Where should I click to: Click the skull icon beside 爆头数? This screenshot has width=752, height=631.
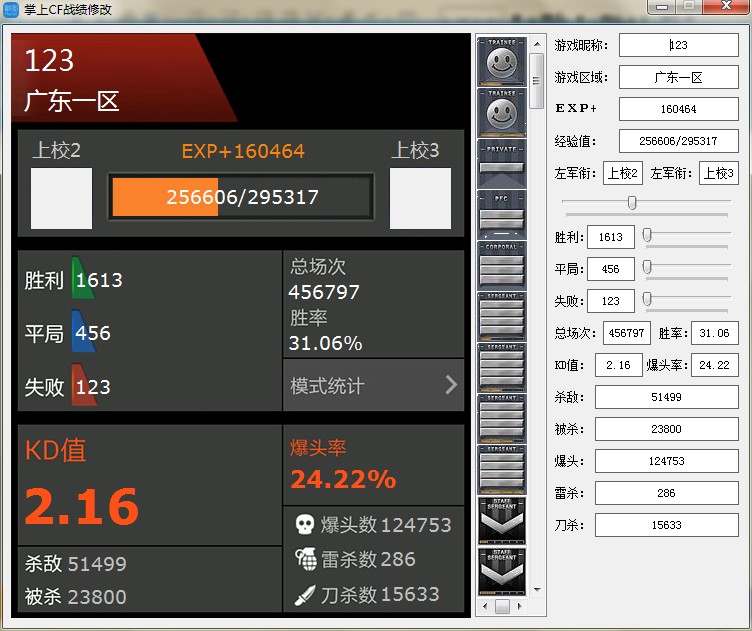305,524
